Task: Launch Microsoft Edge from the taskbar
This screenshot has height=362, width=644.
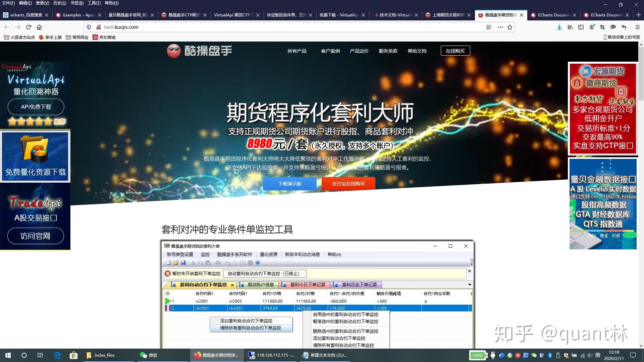Action: pyautogui.click(x=57, y=355)
